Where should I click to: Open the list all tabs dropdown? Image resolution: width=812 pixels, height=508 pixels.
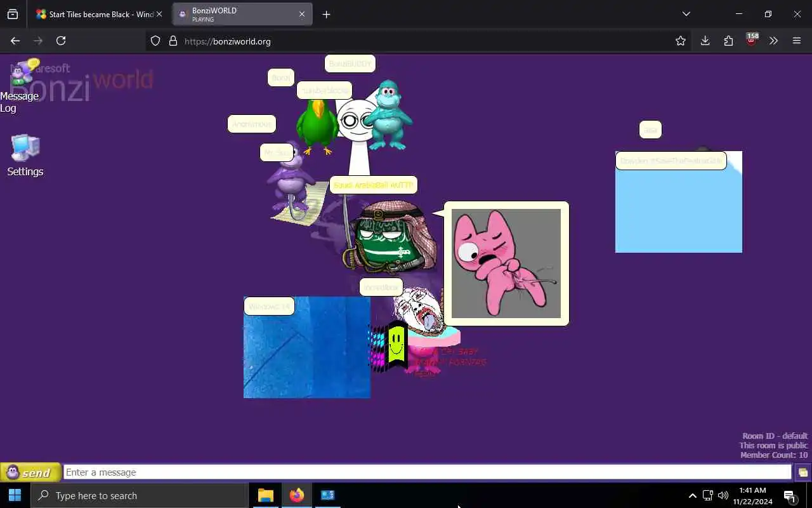(x=686, y=14)
